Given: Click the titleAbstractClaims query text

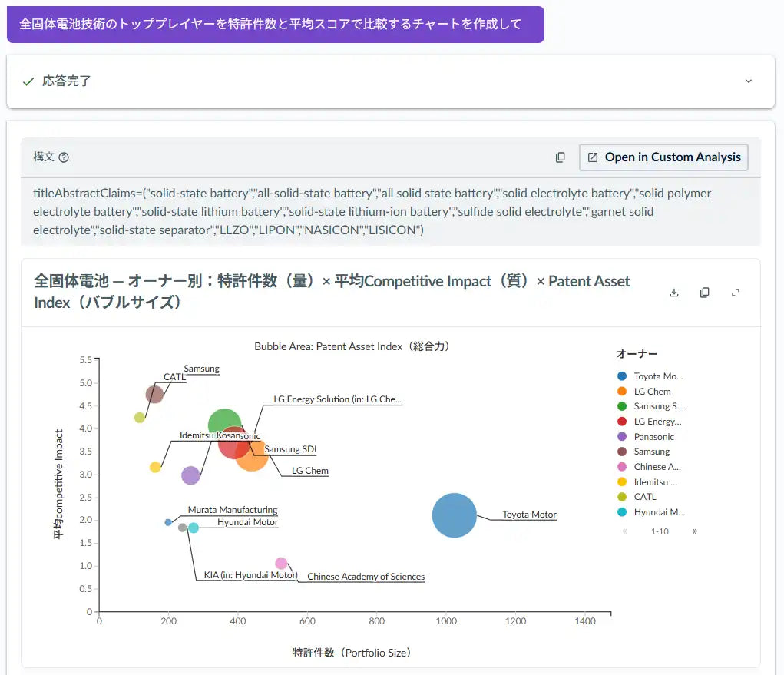Looking at the screenshot, I should 372,211.
